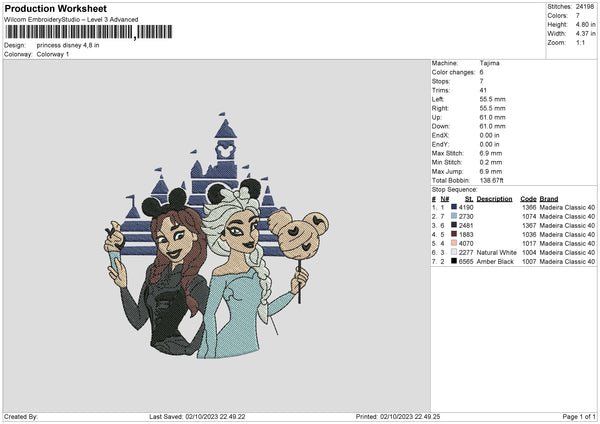Click the 'N#' column header
Screen dimensions: 600x424
(x=445, y=199)
